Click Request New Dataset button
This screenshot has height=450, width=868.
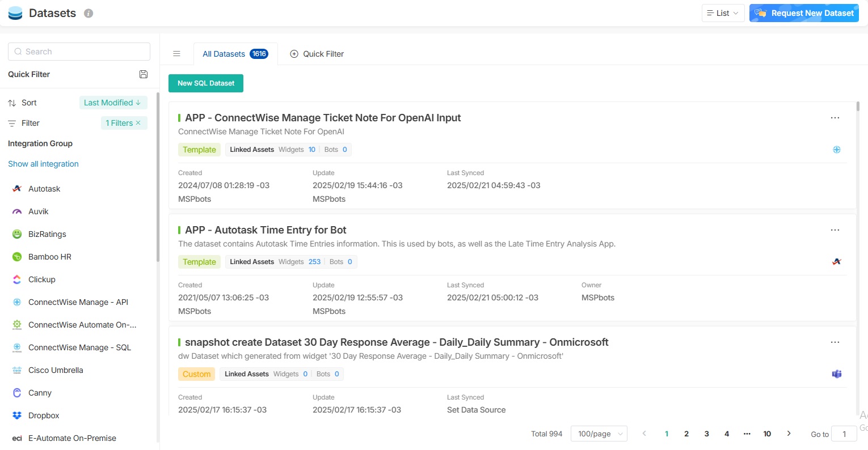pyautogui.click(x=804, y=13)
